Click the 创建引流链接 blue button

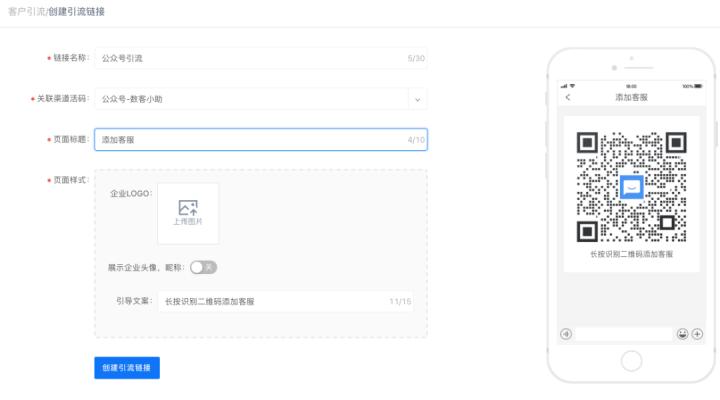click(x=127, y=368)
